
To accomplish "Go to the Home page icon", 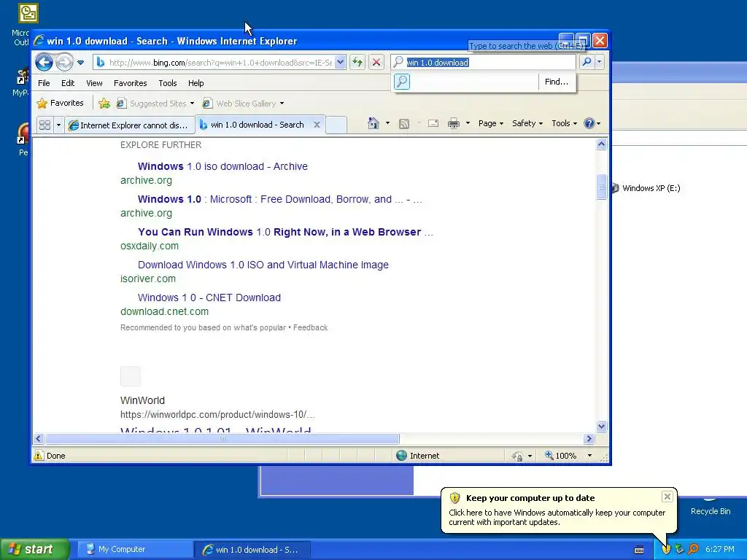I will point(373,123).
